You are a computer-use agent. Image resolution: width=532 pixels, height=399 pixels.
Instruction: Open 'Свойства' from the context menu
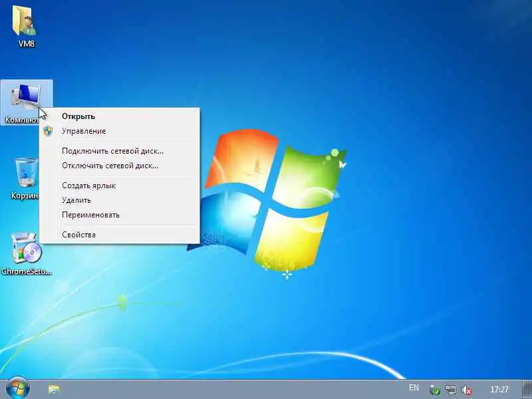tap(119, 235)
